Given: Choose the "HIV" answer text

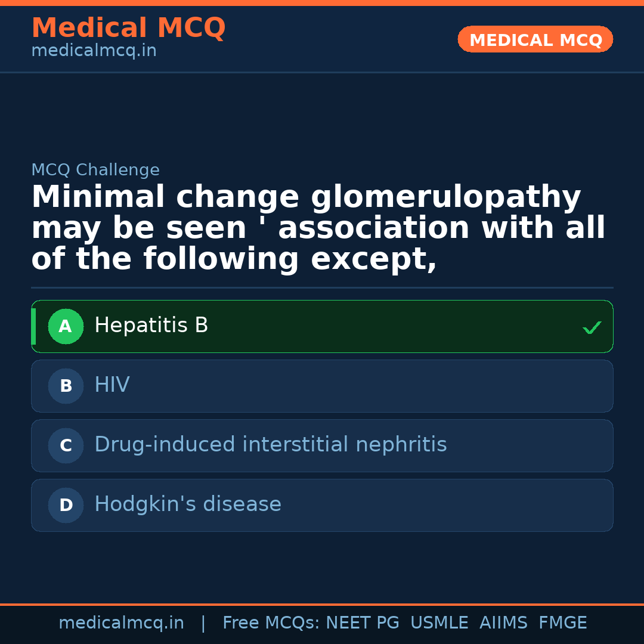Looking at the screenshot, I should 112,385.
